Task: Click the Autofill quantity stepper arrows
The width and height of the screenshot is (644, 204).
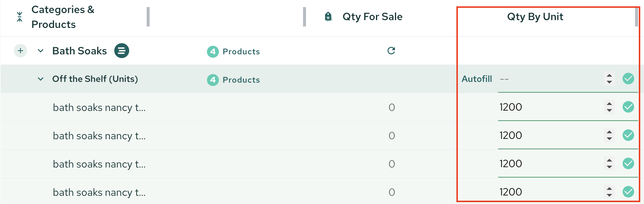Action: tap(609, 79)
